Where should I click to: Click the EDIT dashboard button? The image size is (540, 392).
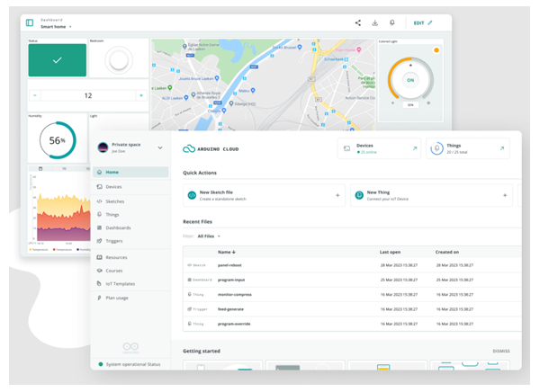[423, 22]
